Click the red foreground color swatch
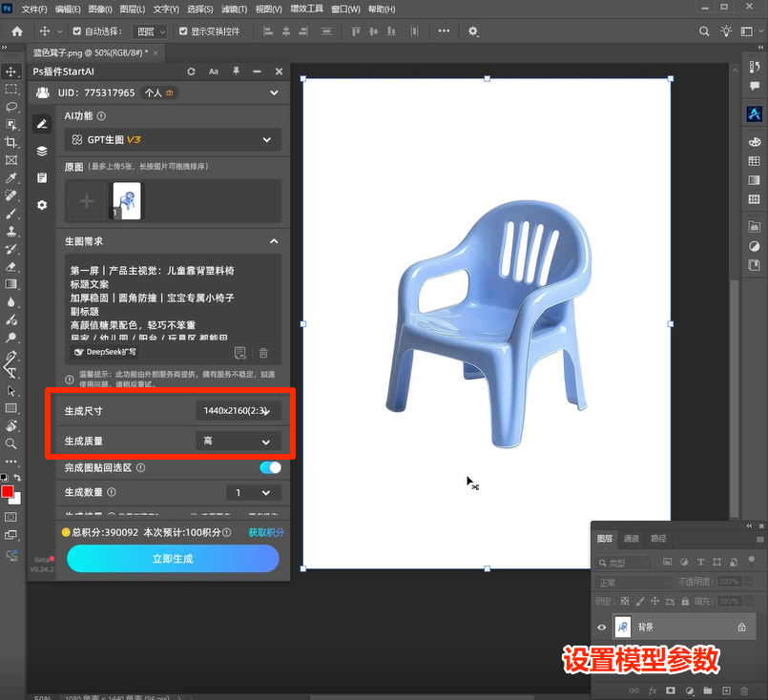 coord(8,491)
